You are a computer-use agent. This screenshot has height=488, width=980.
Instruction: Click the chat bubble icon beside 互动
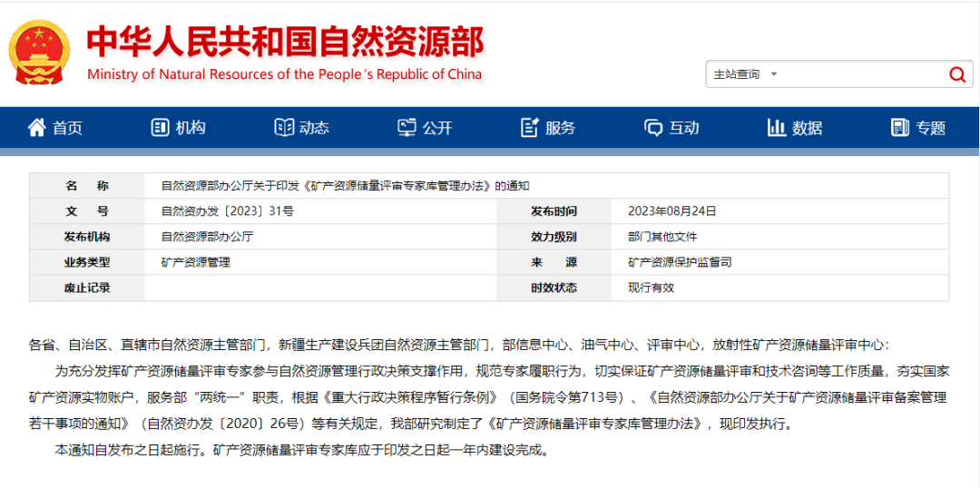pyautogui.click(x=653, y=128)
